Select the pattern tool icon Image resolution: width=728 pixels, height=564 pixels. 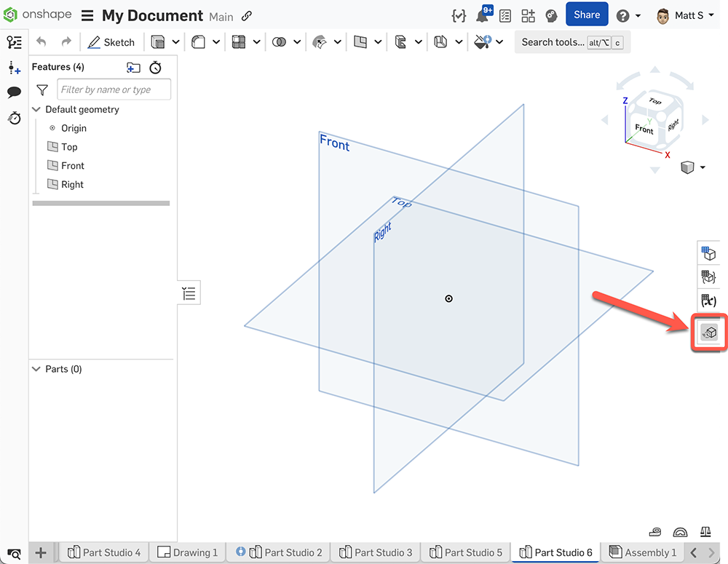pyautogui.click(x=239, y=42)
